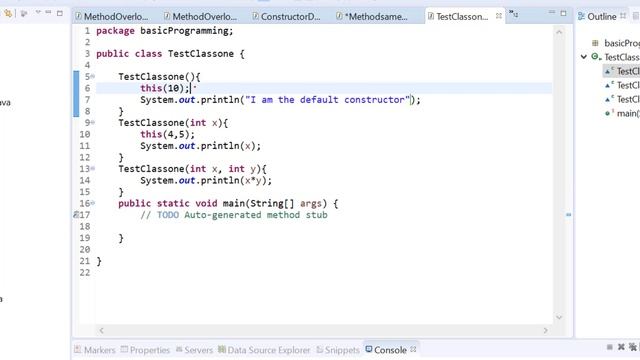Open the Data Source Explorer tab
Screen dimensions: 640x360
264,350
